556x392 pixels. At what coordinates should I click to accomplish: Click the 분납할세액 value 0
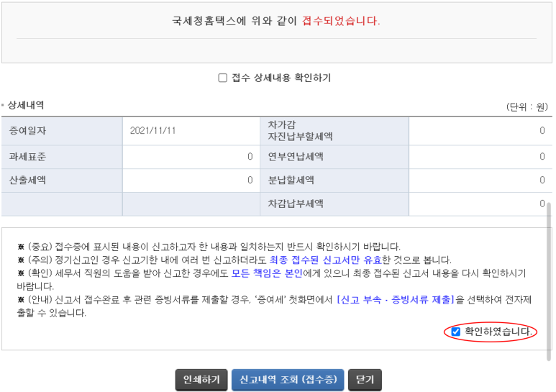click(542, 180)
